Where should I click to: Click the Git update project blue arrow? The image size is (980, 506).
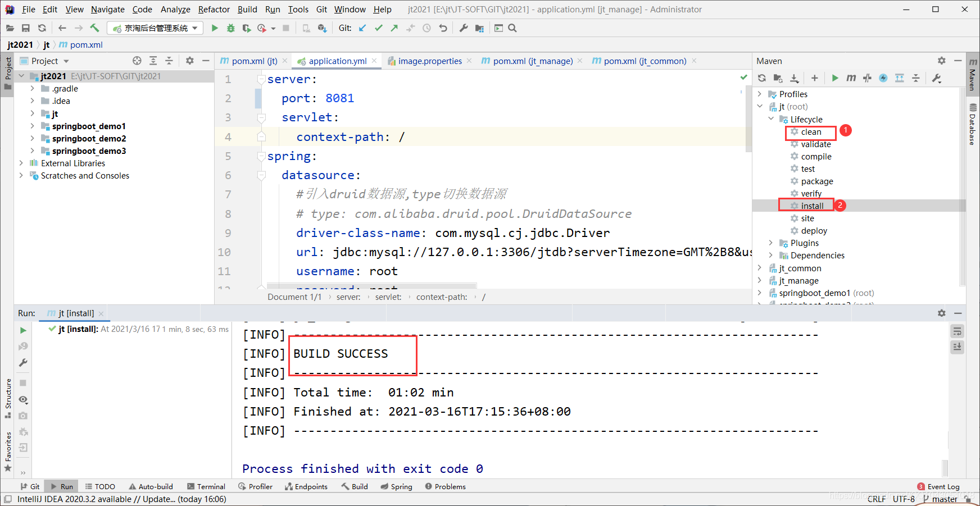click(362, 28)
